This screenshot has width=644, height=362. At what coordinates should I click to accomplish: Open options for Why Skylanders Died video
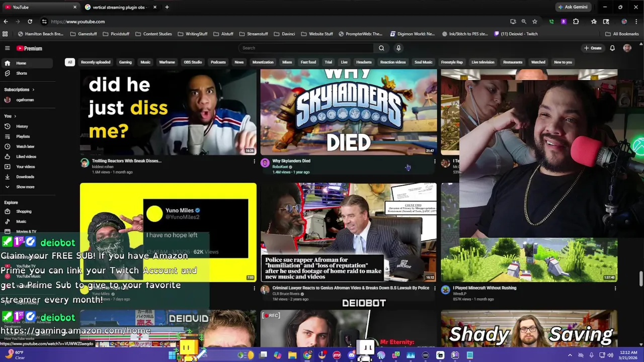[x=435, y=161]
